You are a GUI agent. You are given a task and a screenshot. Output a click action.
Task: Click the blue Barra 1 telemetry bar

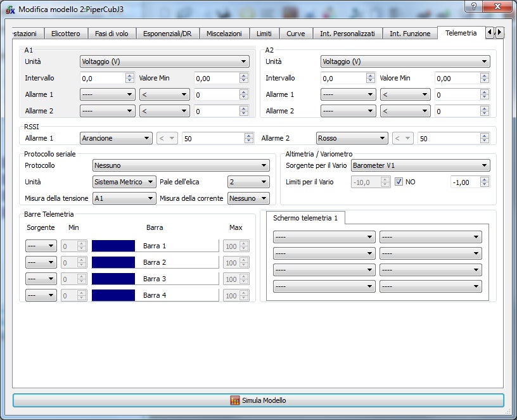(x=113, y=246)
